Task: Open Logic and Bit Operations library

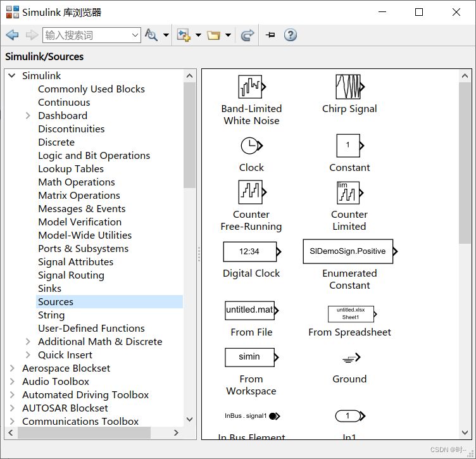Action: (94, 156)
